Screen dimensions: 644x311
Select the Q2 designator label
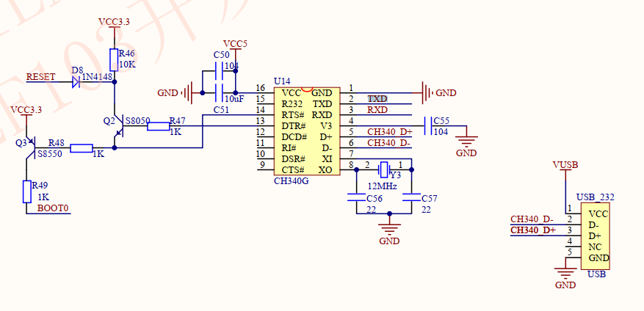tap(109, 120)
